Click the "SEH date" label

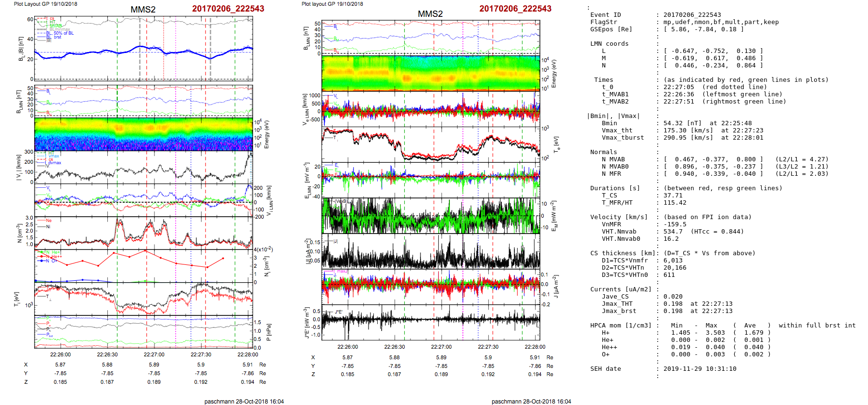coord(605,369)
